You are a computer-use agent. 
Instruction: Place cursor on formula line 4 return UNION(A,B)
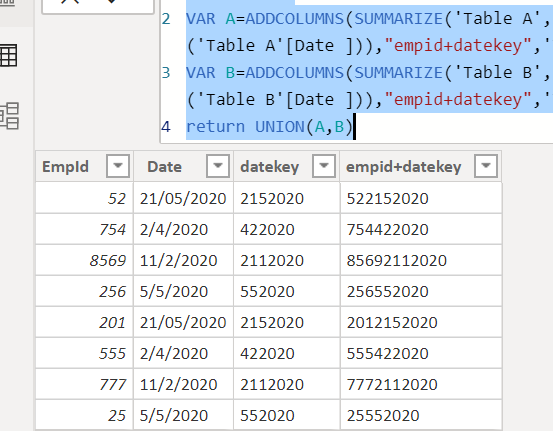[269, 127]
